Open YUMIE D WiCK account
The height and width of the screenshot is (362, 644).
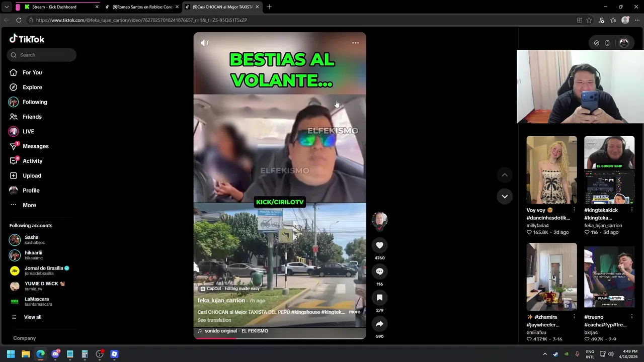point(37,286)
